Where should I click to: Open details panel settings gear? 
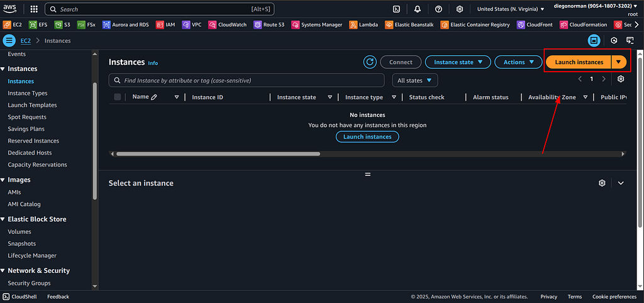[602, 183]
